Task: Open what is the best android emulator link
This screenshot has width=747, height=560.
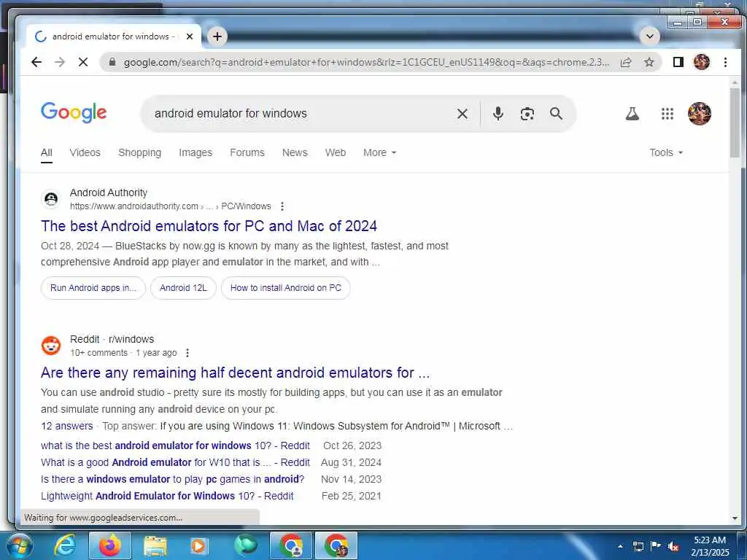Action: click(x=175, y=446)
